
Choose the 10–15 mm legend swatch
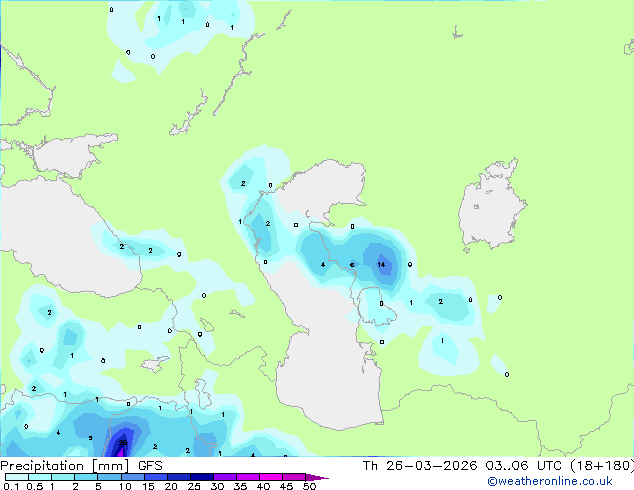point(132,477)
